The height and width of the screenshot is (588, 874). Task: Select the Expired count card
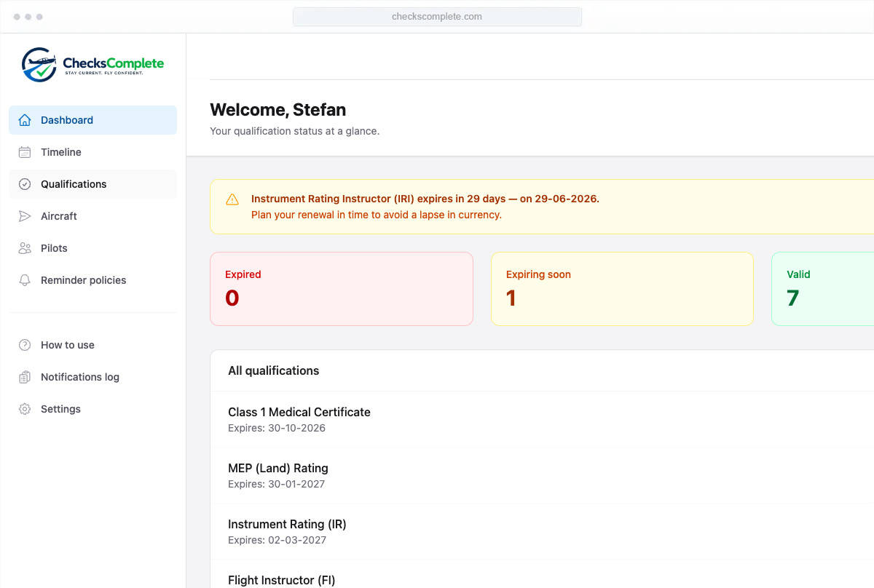[x=342, y=289]
